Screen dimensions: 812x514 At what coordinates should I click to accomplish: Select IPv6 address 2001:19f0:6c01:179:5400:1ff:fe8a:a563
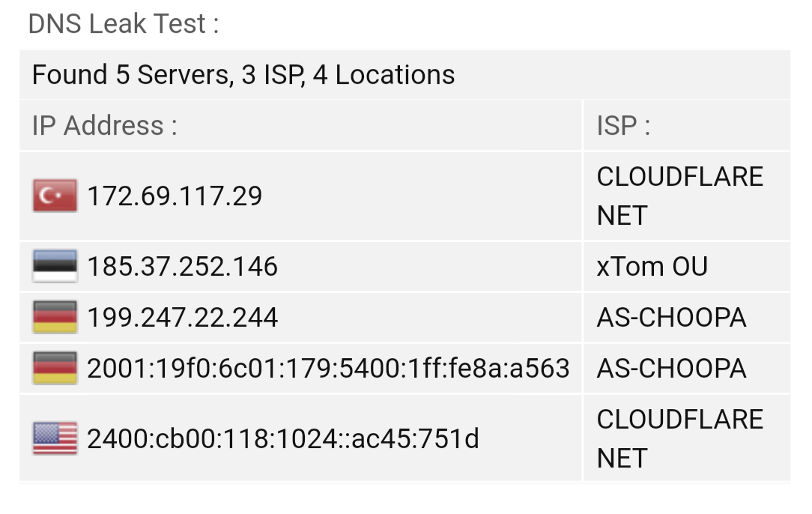pos(328,369)
